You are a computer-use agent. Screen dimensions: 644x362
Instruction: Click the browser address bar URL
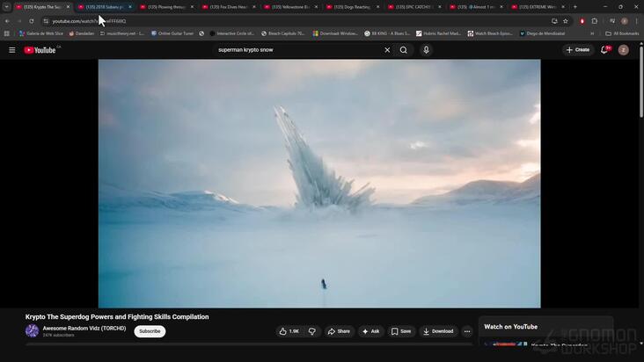pyautogui.click(x=89, y=21)
